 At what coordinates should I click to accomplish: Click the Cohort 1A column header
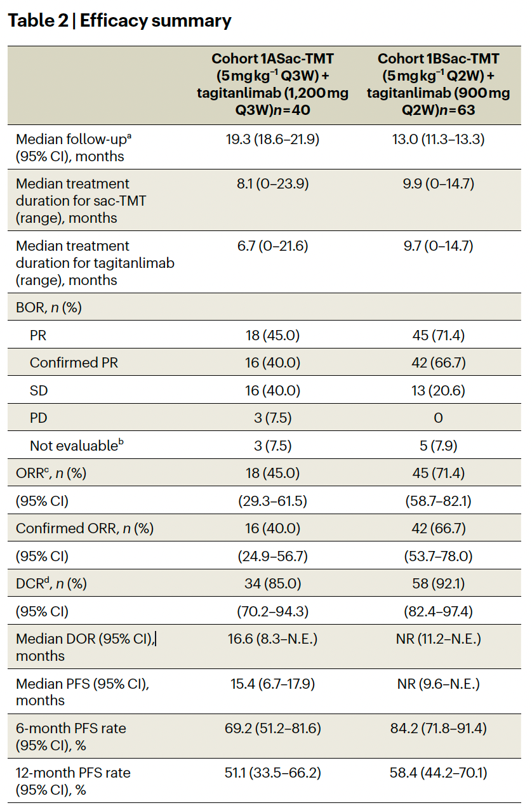(x=272, y=86)
